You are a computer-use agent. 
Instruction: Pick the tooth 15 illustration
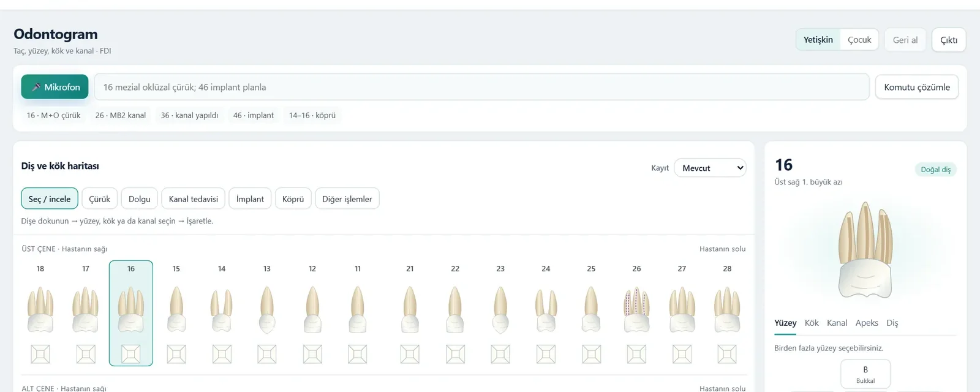[176, 309]
